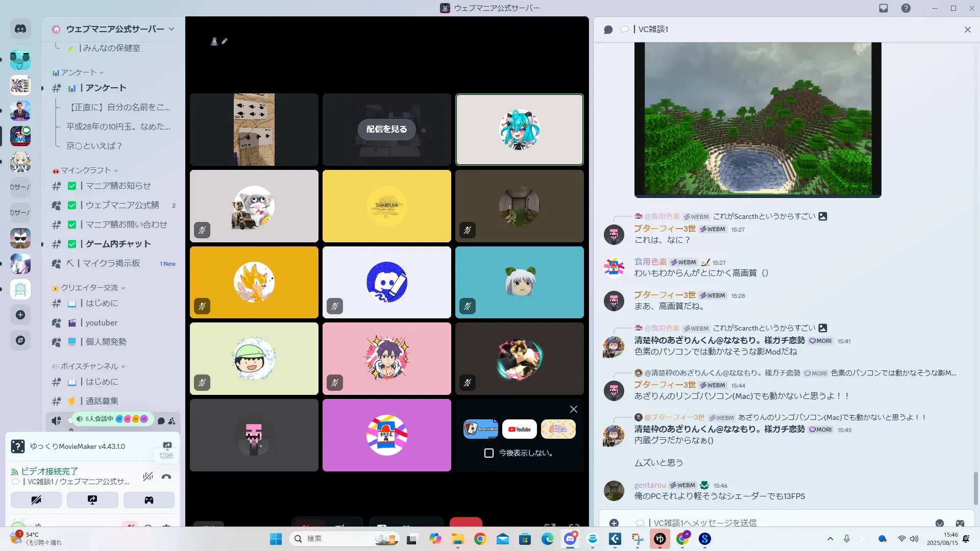Screen dimensions: 980x551
Task: Click the screen share button in voice panel
Action: pos(92,500)
